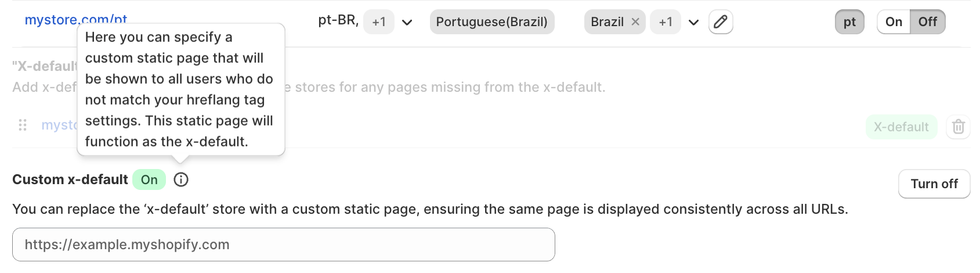Click the pencil edit icon
This screenshot has height=273, width=980.
(720, 22)
